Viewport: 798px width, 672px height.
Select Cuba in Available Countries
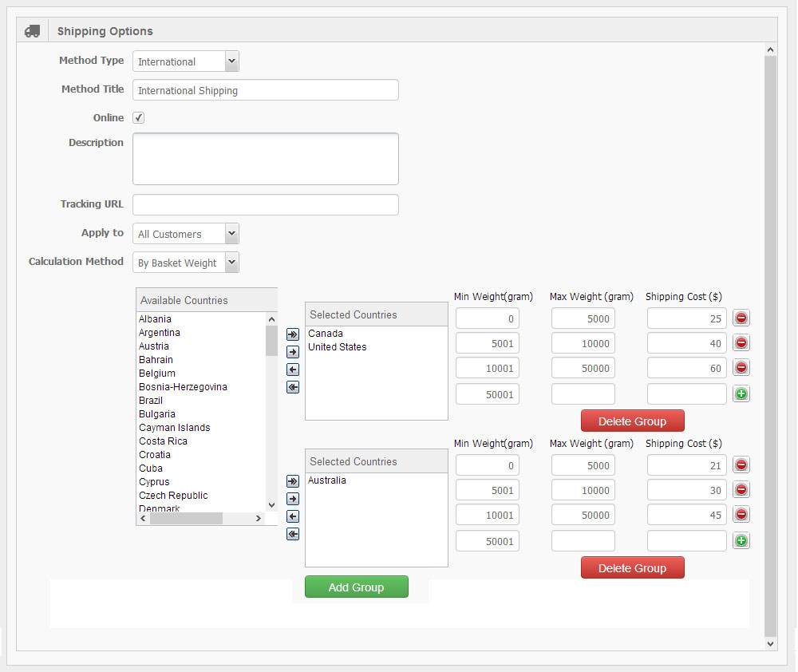click(151, 468)
